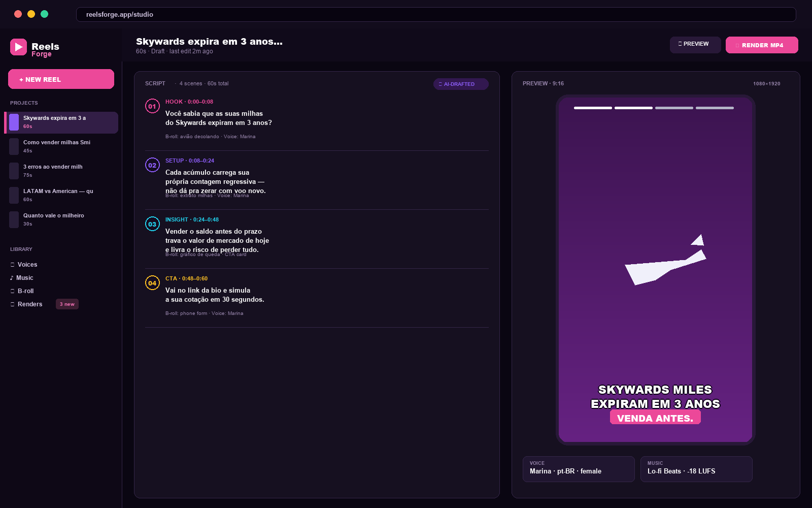Screen dimensions: 812x508
Task: Jump to first preview progress segment
Action: (593, 108)
